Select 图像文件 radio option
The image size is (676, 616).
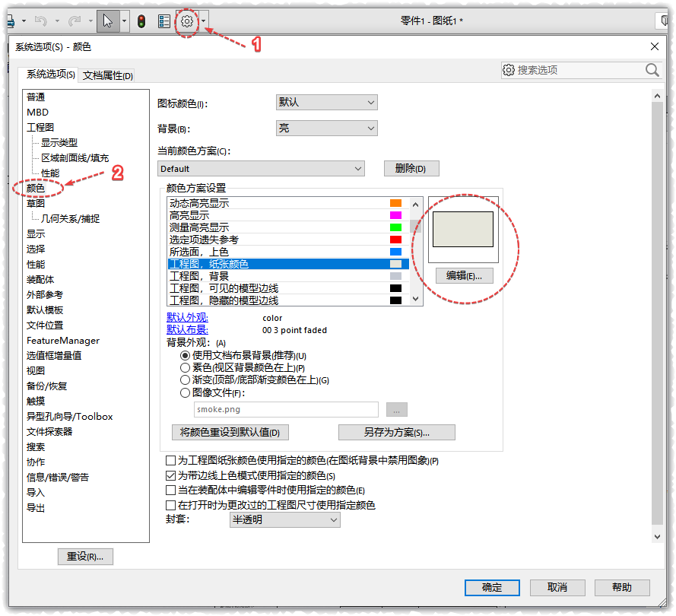185,392
